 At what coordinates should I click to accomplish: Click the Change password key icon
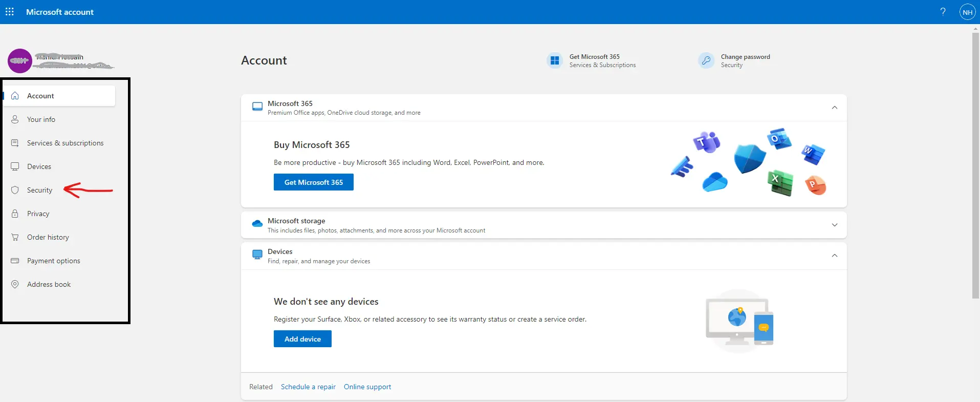click(706, 60)
